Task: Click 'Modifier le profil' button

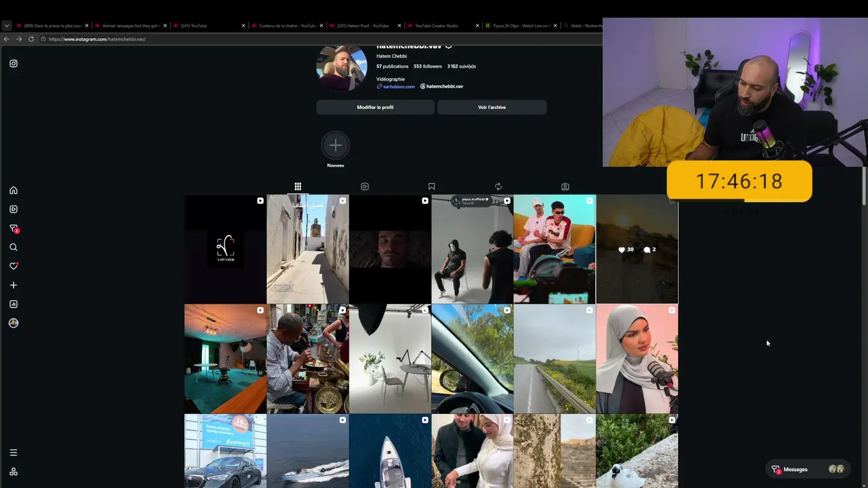Action: tap(375, 107)
